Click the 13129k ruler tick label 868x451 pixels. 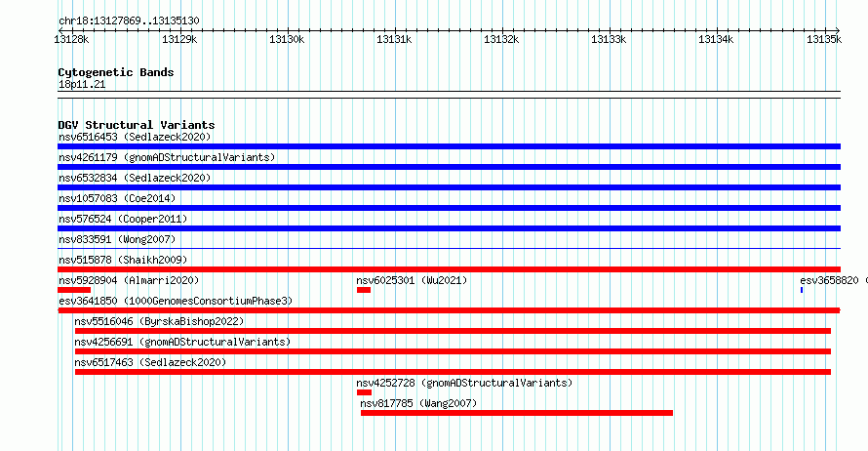pyautogui.click(x=179, y=39)
